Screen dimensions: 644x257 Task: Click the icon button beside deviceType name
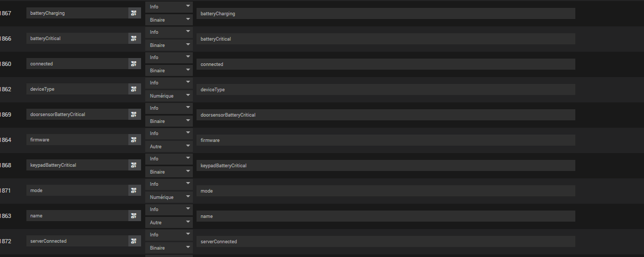coord(134,89)
